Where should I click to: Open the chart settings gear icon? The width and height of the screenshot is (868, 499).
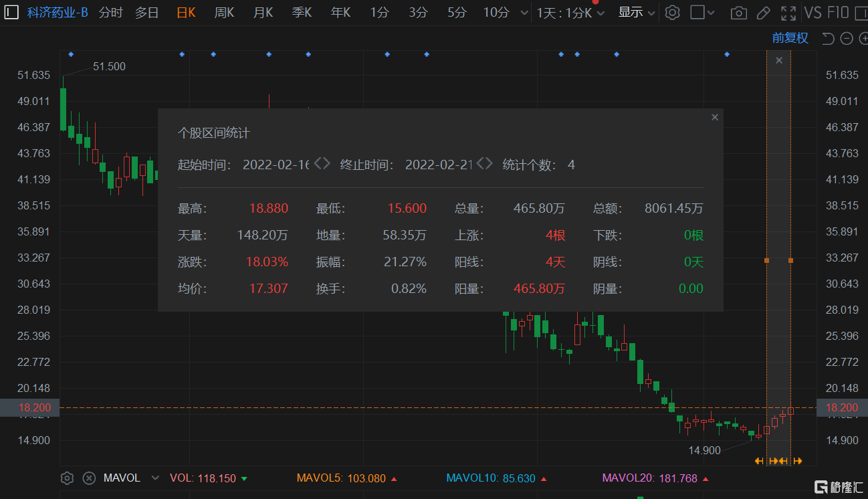pos(673,13)
